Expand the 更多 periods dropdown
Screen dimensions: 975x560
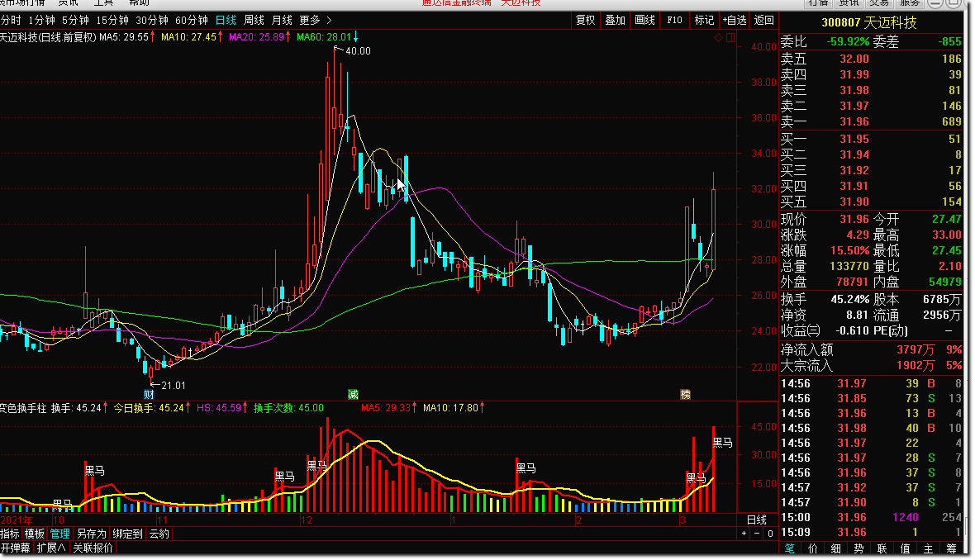(x=316, y=21)
